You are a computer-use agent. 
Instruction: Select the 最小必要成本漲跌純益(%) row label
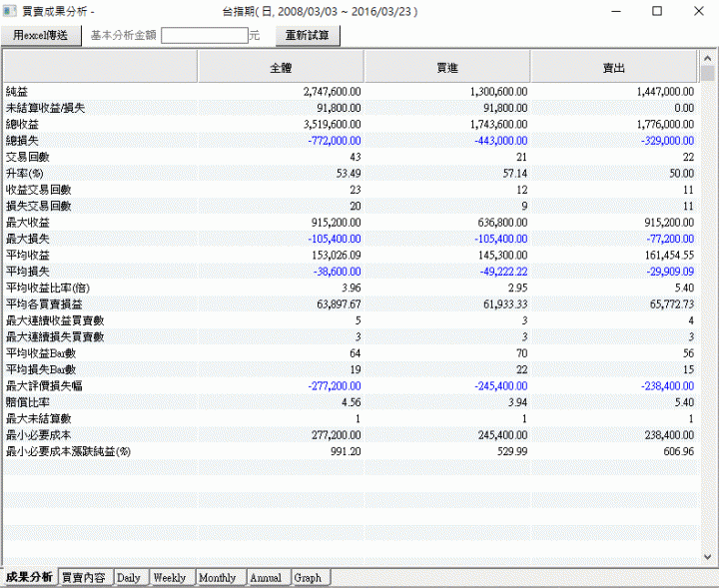pos(68,451)
